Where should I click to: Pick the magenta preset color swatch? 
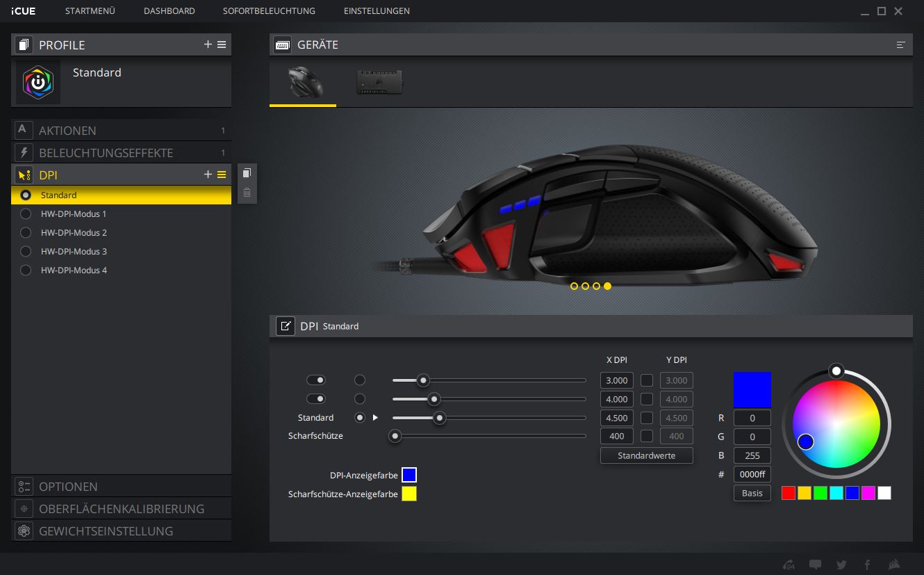[868, 493]
